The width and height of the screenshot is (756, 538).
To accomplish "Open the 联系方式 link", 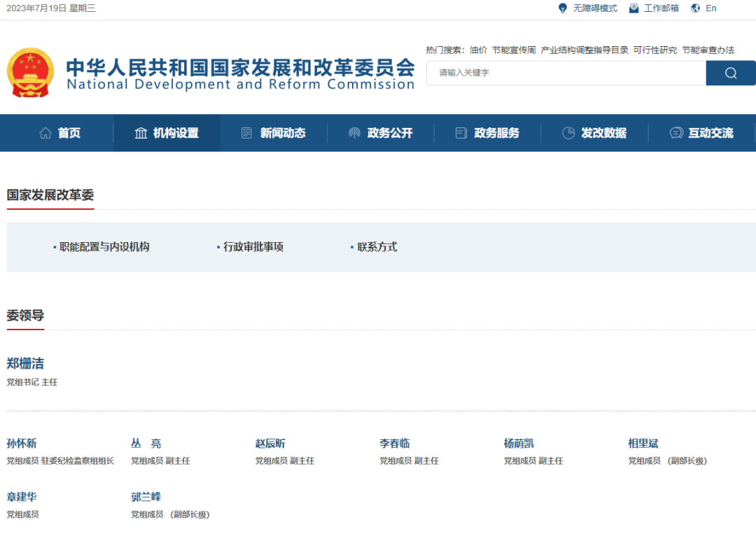I will (377, 247).
